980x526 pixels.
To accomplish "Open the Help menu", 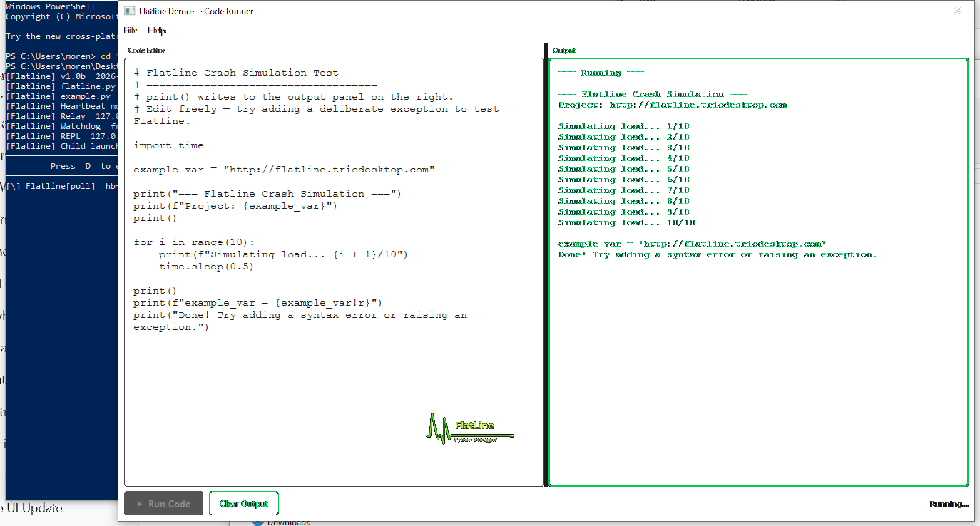I will (x=157, y=31).
